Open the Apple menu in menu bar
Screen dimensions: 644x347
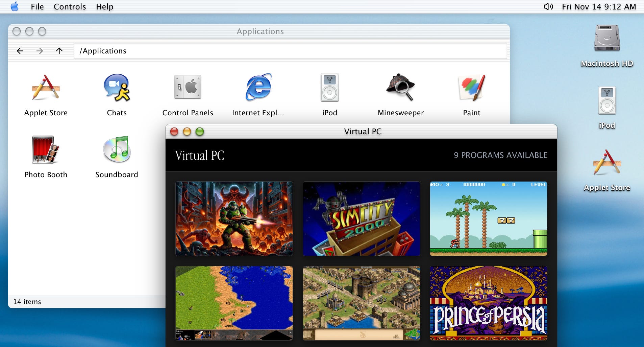click(x=15, y=6)
